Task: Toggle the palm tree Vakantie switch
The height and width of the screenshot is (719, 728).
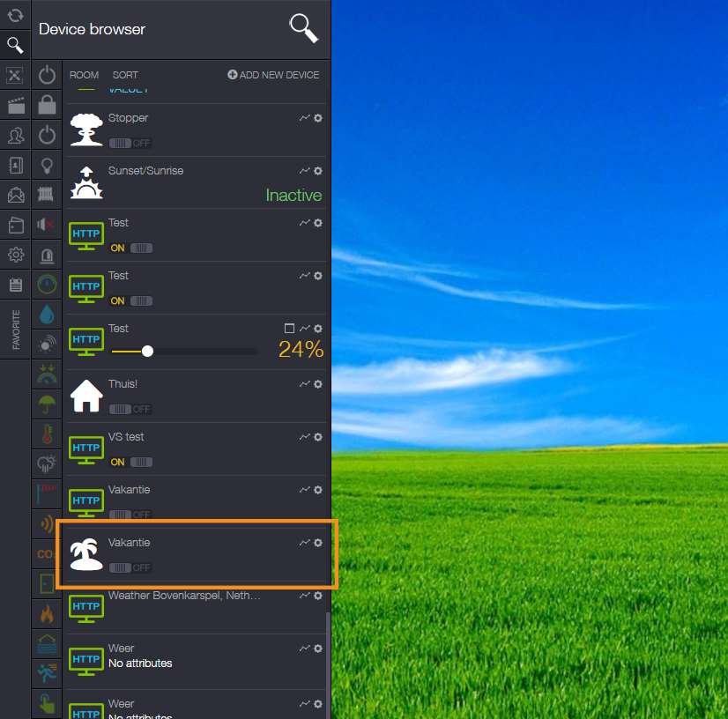Action: pos(130,567)
